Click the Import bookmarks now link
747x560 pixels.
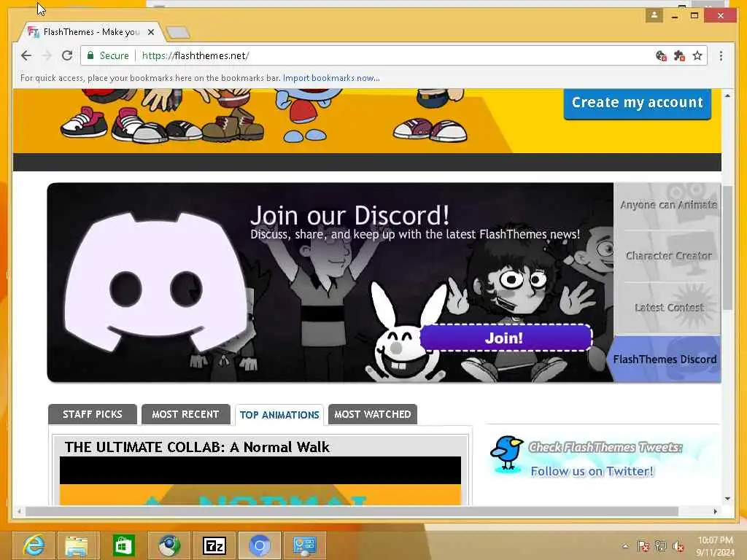pos(331,77)
